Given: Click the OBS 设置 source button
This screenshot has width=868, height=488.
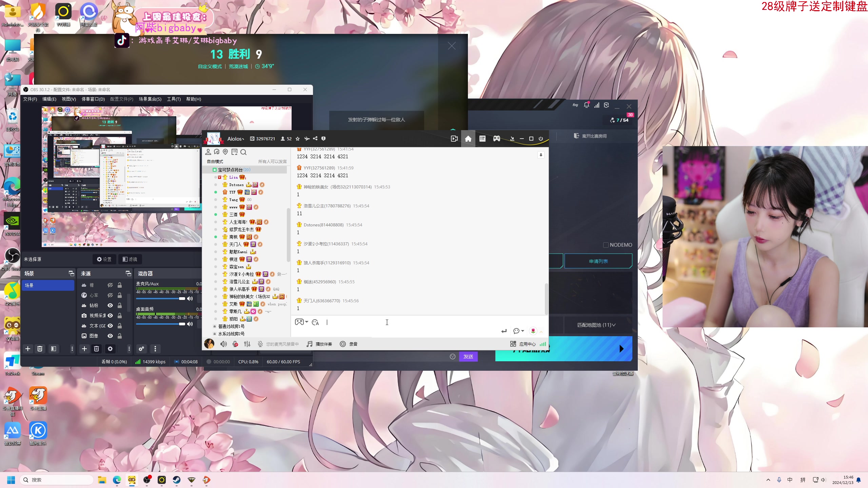Looking at the screenshot, I should click(104, 259).
